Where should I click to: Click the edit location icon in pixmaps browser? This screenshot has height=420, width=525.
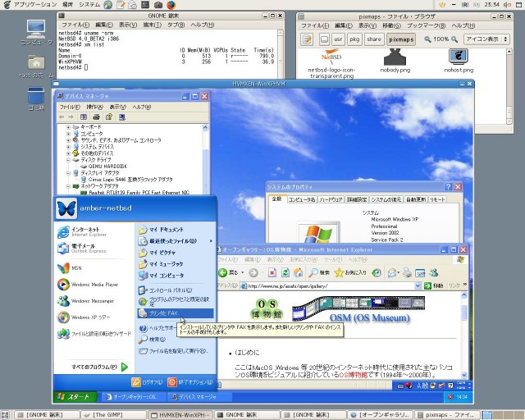[x=307, y=39]
